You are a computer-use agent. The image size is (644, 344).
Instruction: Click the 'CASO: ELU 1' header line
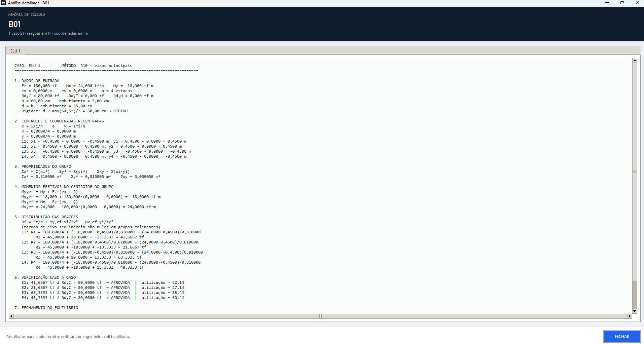[73, 66]
